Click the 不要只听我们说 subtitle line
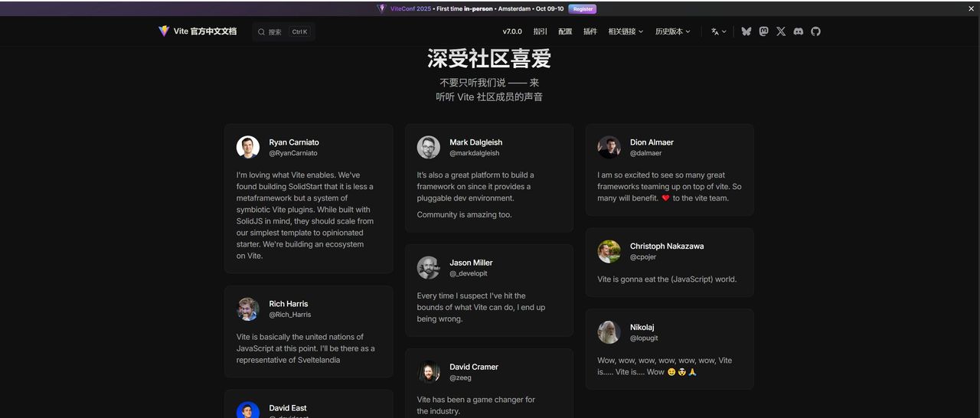The height and width of the screenshot is (418, 980). (x=489, y=83)
